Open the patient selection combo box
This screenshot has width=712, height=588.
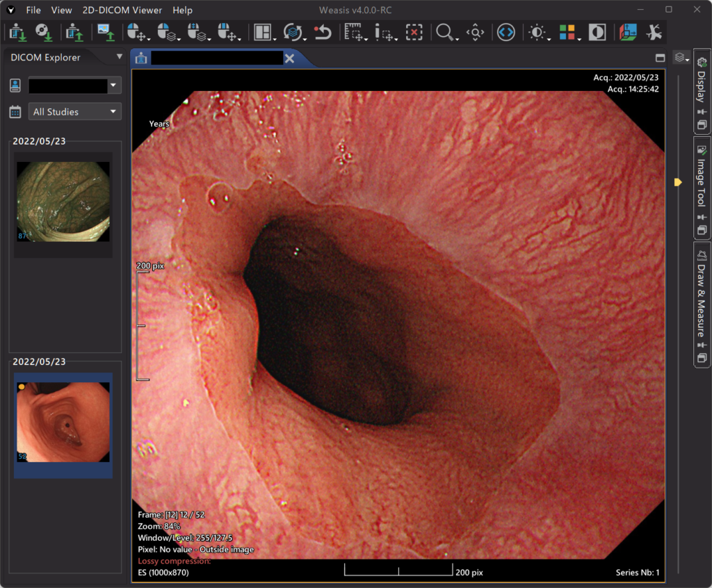(75, 85)
